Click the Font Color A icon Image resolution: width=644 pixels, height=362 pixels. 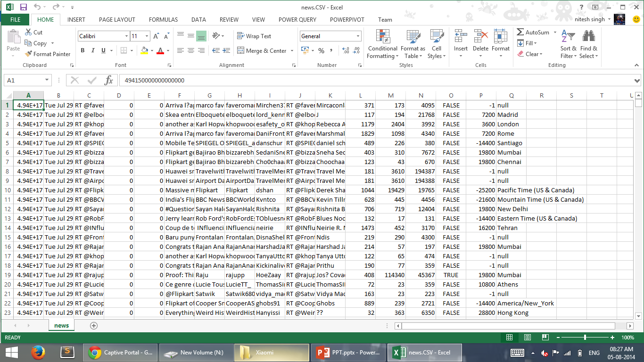click(160, 51)
